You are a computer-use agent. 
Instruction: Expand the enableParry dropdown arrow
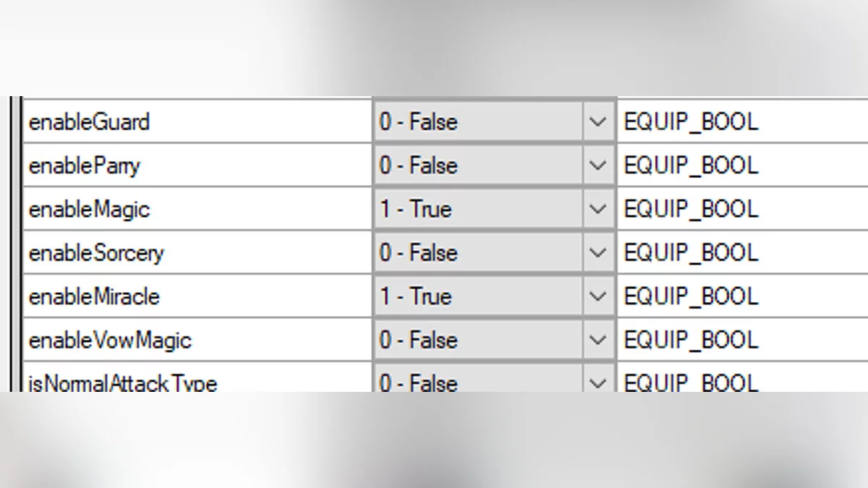point(597,166)
